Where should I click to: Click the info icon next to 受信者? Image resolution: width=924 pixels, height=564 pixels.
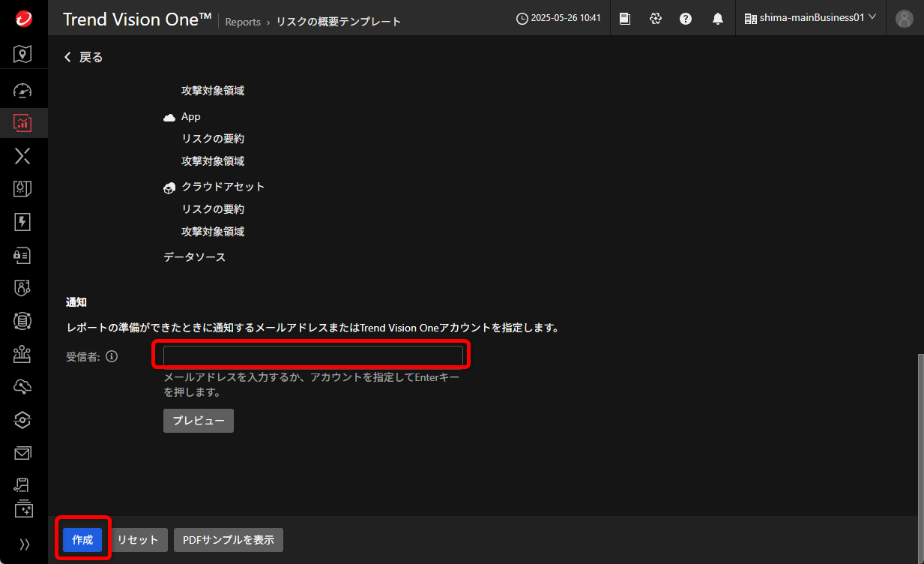coord(112,357)
